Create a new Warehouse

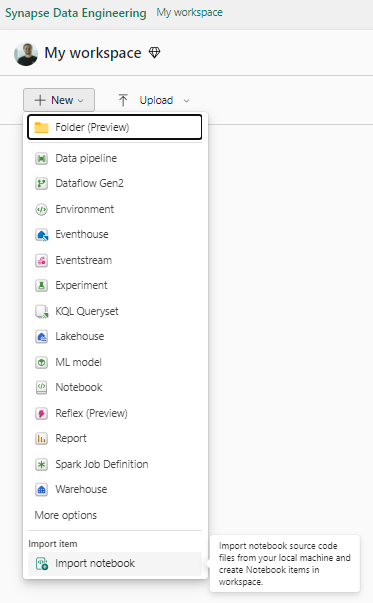[x=115, y=490]
